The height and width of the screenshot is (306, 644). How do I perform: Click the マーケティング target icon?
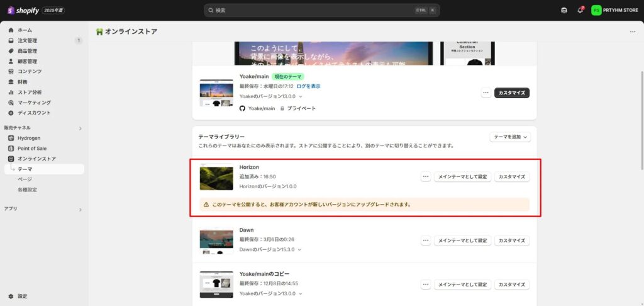pos(11,103)
